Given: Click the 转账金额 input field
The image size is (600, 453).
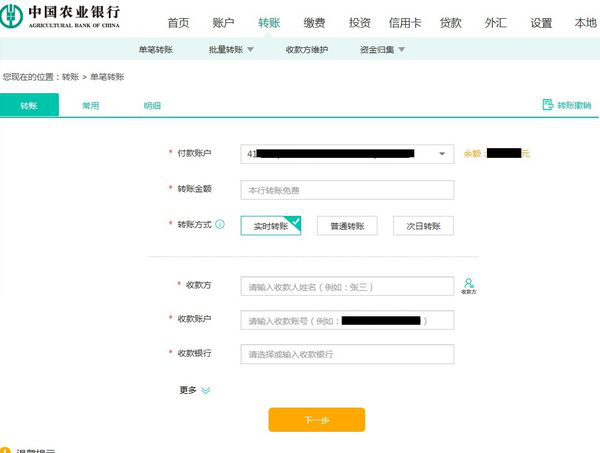Looking at the screenshot, I should pos(347,190).
